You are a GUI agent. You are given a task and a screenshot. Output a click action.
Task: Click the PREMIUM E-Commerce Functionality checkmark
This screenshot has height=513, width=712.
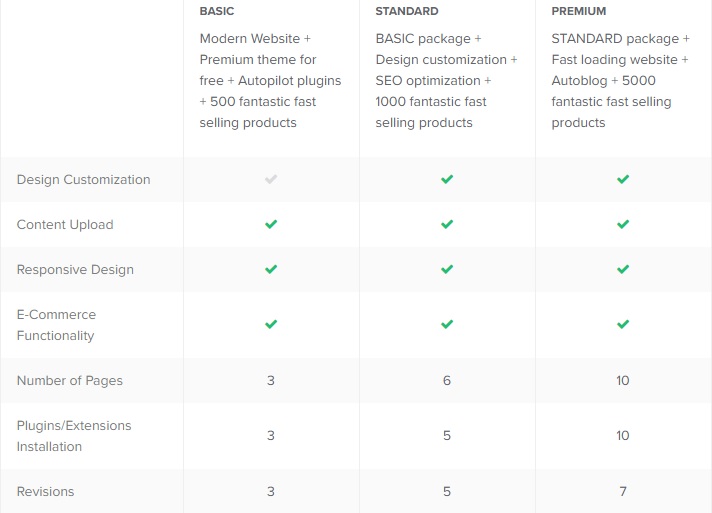[x=623, y=325]
